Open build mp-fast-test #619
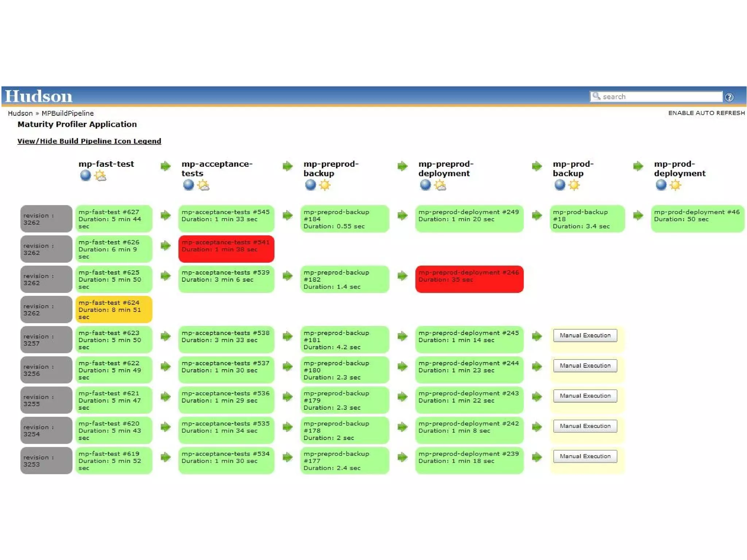The image size is (747, 560). click(113, 460)
